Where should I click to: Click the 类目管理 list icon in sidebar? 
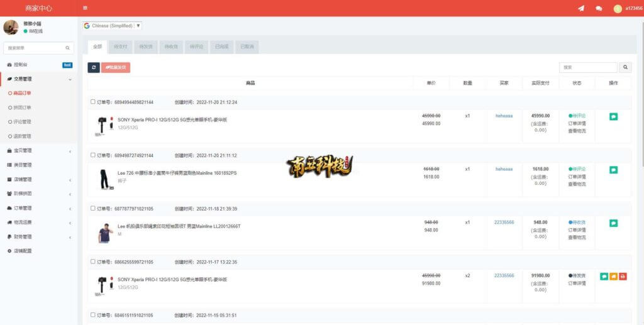[x=9, y=165]
